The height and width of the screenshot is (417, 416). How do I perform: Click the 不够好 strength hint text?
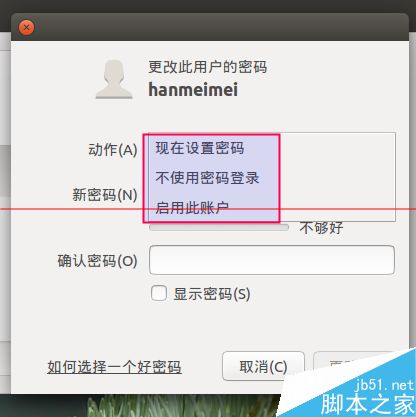coord(321,228)
